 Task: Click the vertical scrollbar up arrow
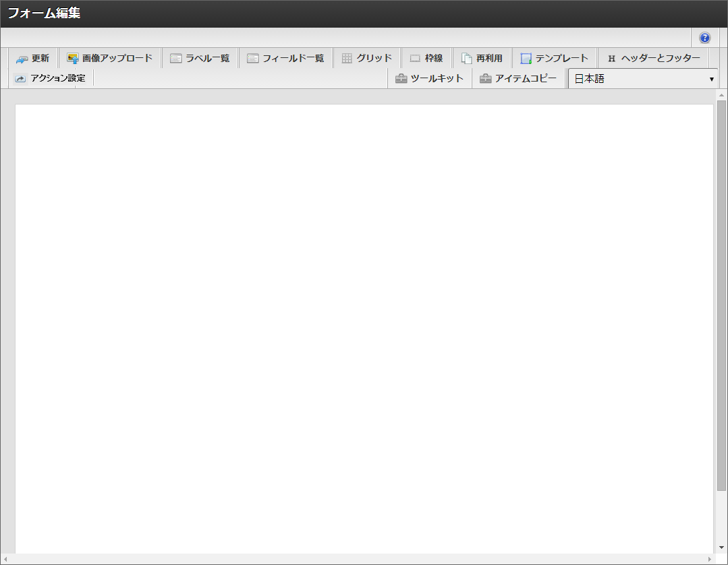click(x=721, y=95)
